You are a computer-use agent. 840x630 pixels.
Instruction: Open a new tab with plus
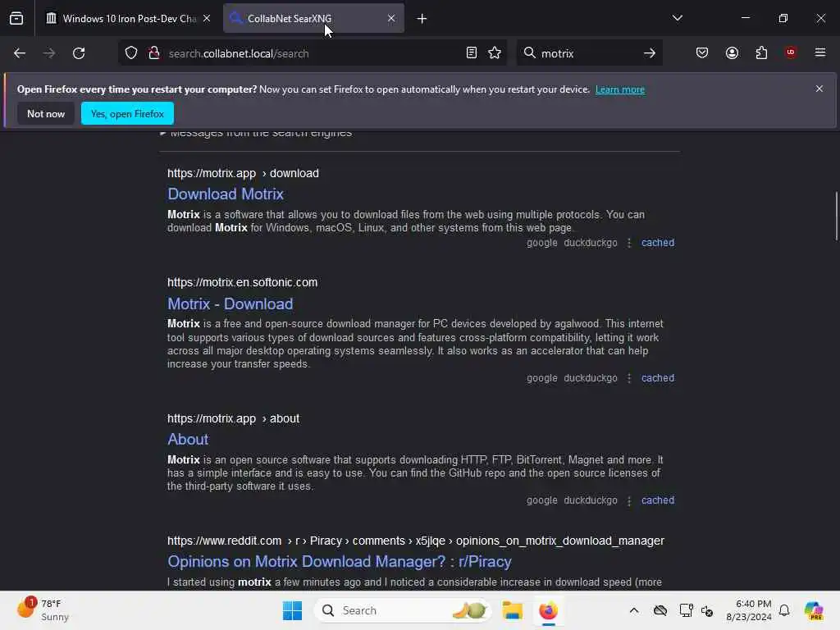point(422,19)
